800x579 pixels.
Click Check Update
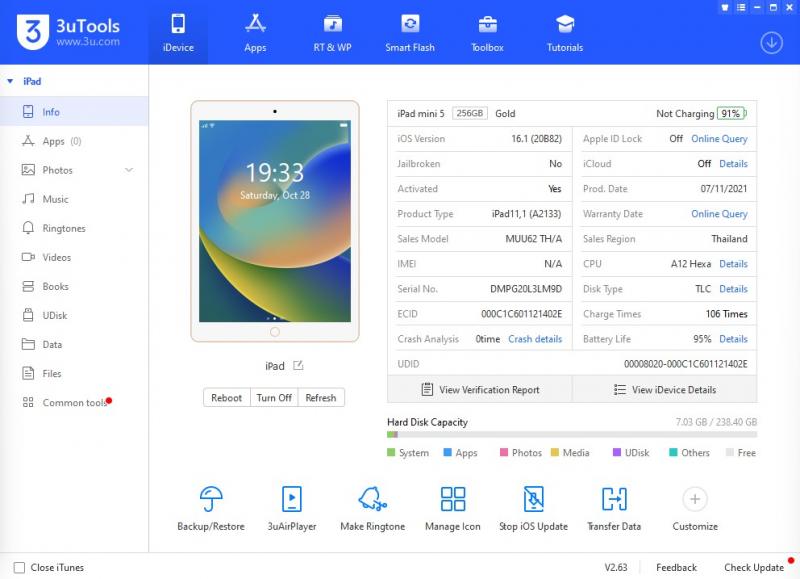click(x=754, y=567)
